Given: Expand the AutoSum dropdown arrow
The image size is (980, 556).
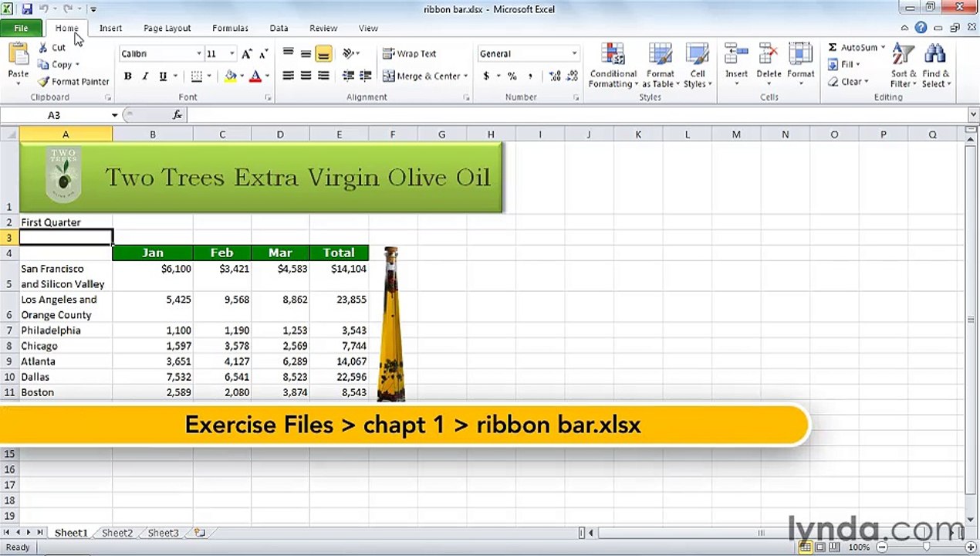Looking at the screenshot, I should (883, 48).
